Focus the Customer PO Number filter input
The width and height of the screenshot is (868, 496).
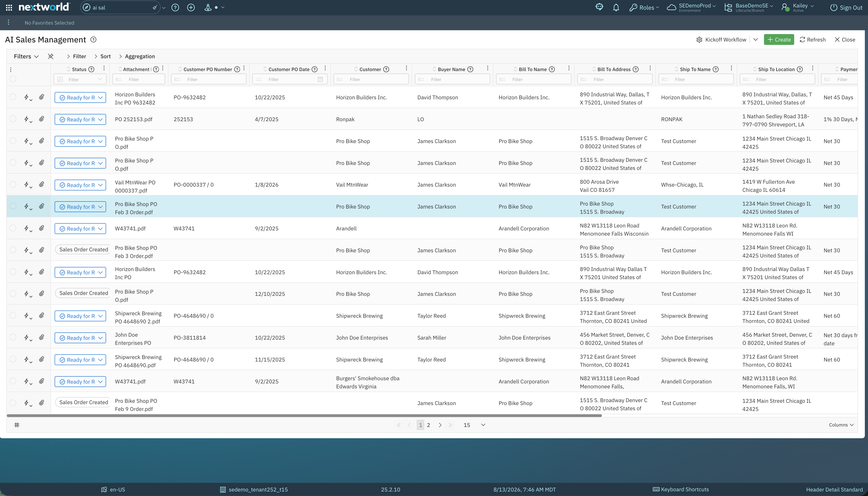[209, 79]
